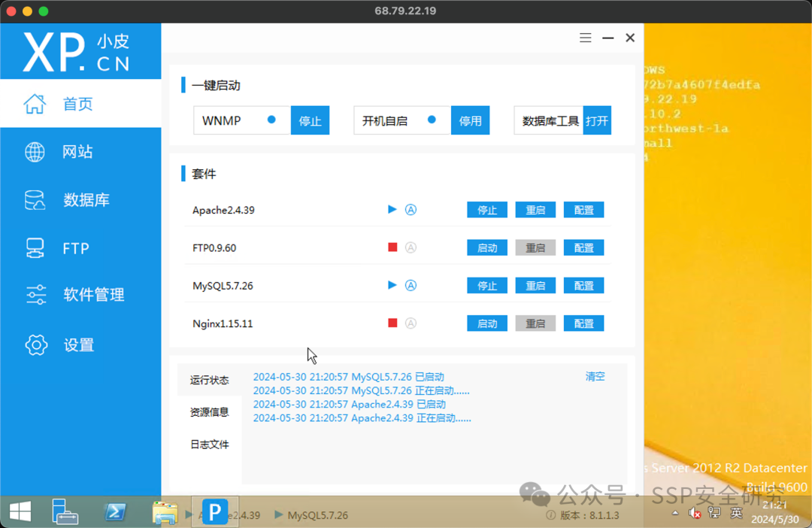Click the Nginx1.15.11 red stopped icon

pos(392,323)
